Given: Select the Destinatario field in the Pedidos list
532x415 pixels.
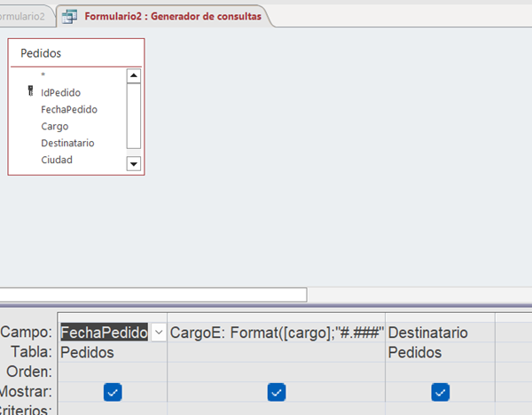Looking at the screenshot, I should tap(67, 143).
